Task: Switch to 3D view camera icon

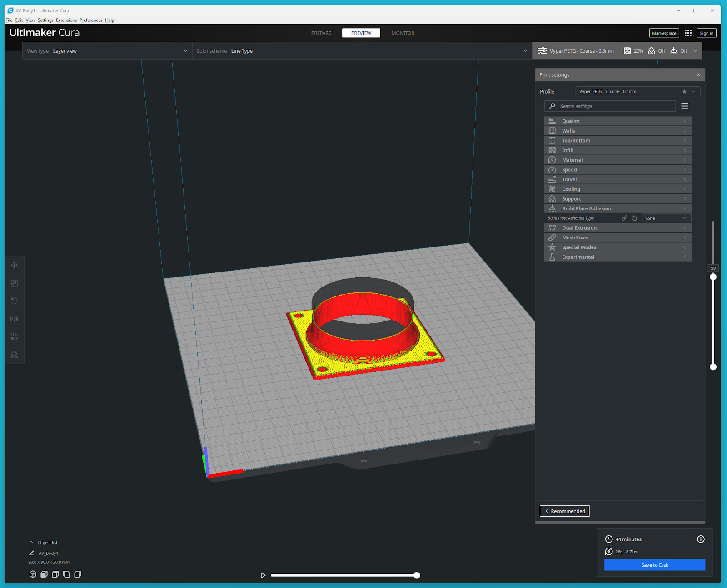Action: click(x=33, y=574)
